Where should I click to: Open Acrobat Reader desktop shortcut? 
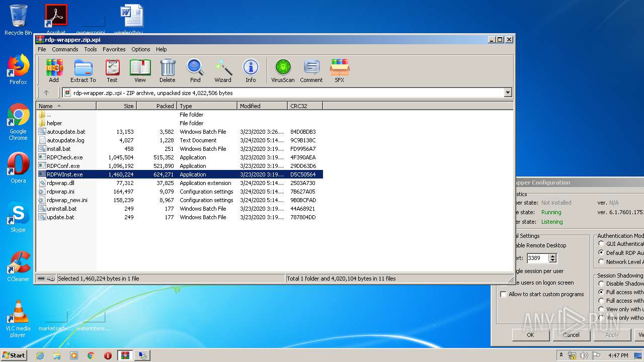[x=56, y=19]
